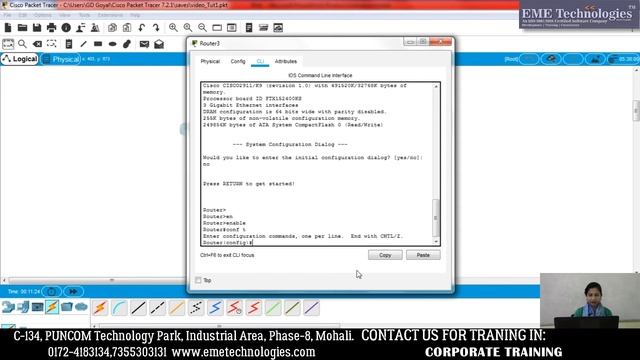Pick the light blue console cable
This screenshot has width=640, height=360.
click(x=119, y=308)
